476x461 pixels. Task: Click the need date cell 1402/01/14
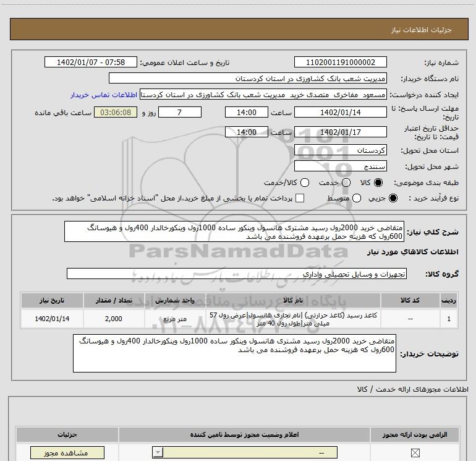pos(52,319)
